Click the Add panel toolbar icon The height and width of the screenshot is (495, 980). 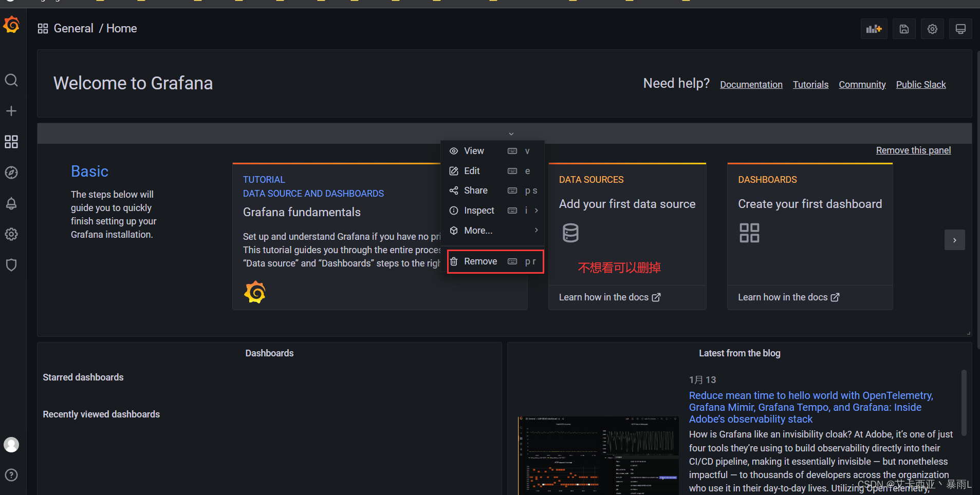(x=874, y=29)
